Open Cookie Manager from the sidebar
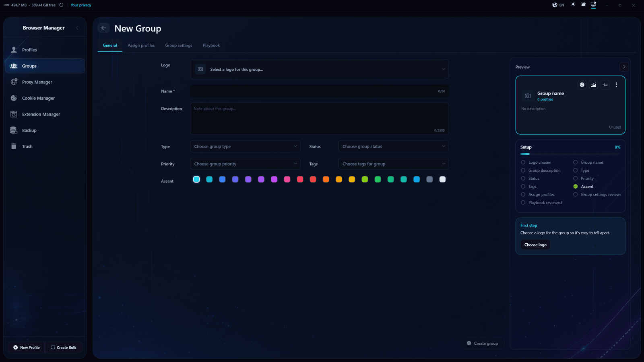Viewport: 644px width, 362px height. pos(45,98)
